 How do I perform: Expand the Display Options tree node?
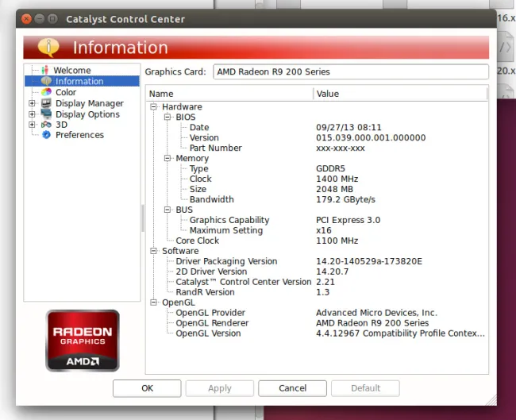click(32, 114)
